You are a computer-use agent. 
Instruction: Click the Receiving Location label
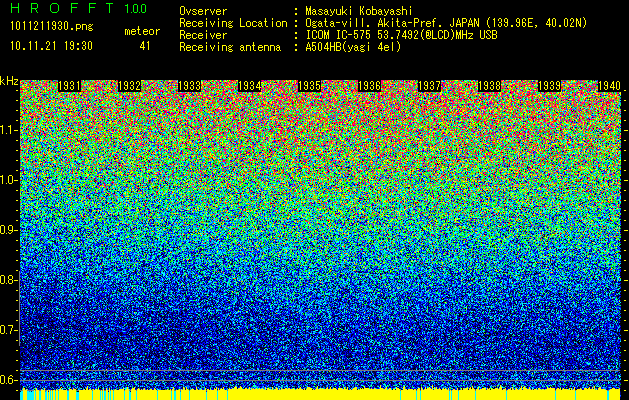coord(233,23)
